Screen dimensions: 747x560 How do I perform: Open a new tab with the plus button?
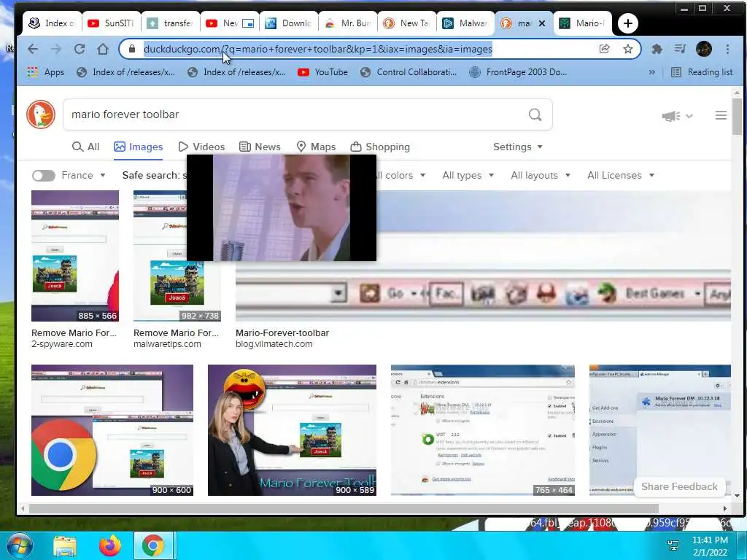coord(627,23)
